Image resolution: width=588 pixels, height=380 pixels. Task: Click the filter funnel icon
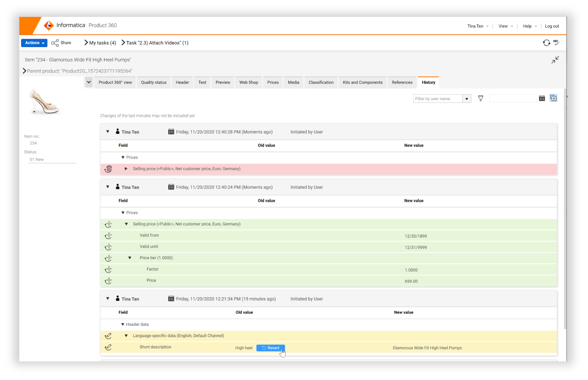click(481, 98)
